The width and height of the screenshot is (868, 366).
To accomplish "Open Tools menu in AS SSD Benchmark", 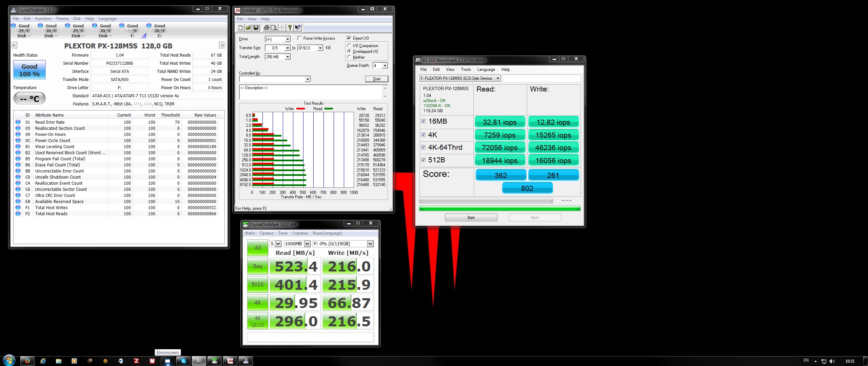I will coord(466,69).
